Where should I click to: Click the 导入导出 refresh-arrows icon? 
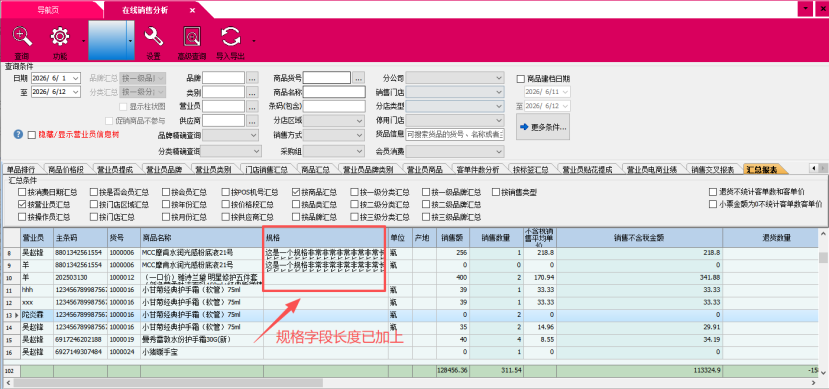point(231,36)
